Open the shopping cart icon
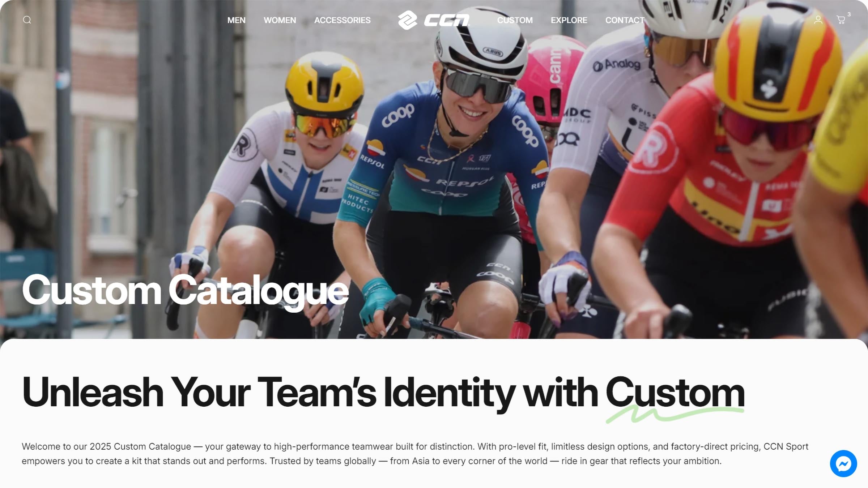Image resolution: width=868 pixels, height=488 pixels. [x=841, y=20]
